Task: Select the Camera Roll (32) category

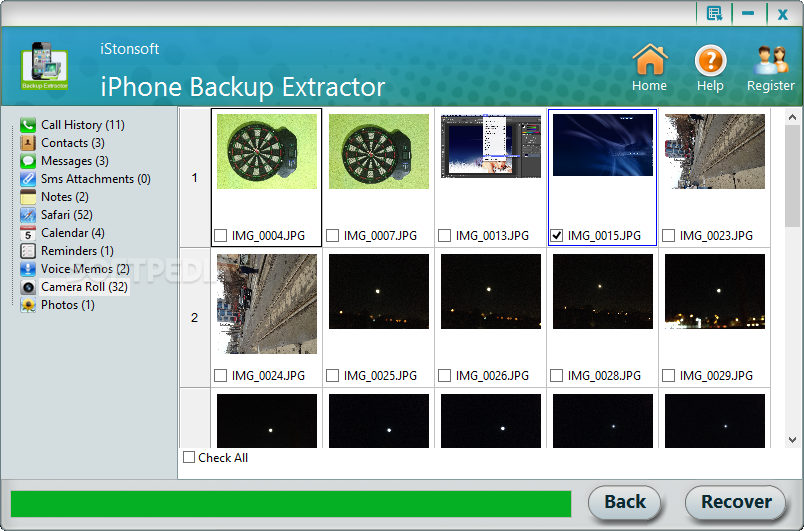Action: click(x=84, y=287)
